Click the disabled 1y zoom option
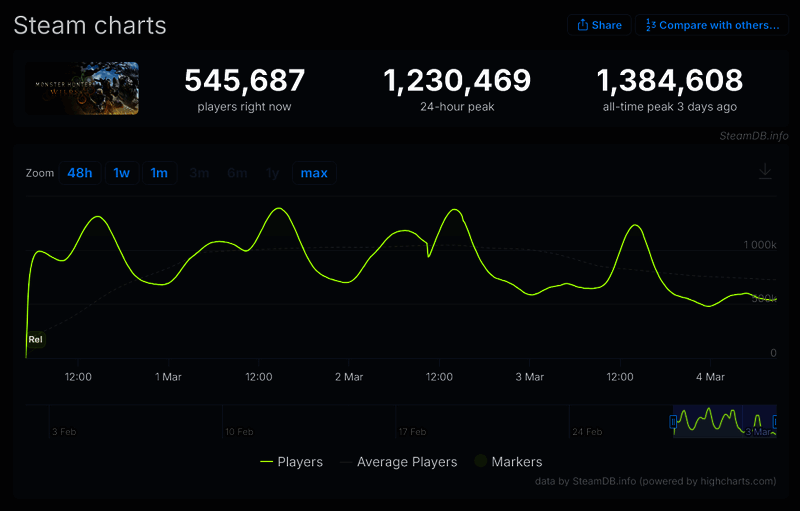800x511 pixels. click(x=272, y=173)
